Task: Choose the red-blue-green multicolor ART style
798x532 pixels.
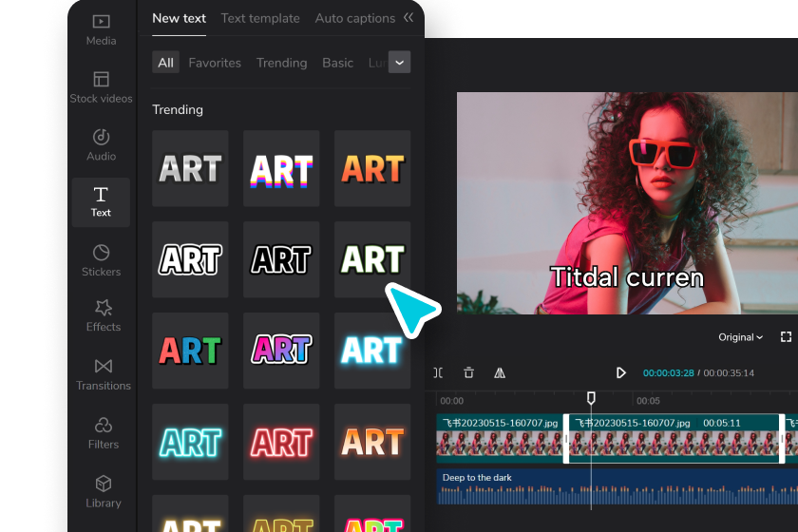Action: coord(190,351)
